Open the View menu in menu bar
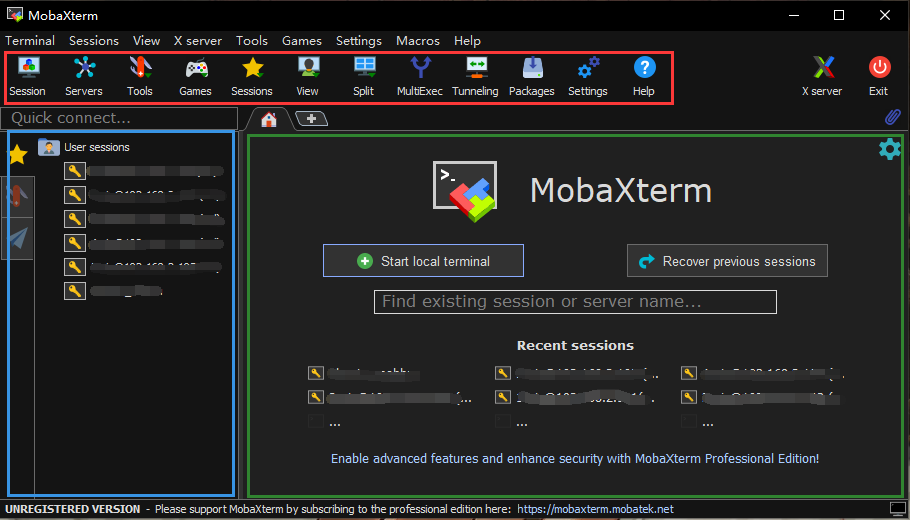The height and width of the screenshot is (520, 910). coord(146,41)
